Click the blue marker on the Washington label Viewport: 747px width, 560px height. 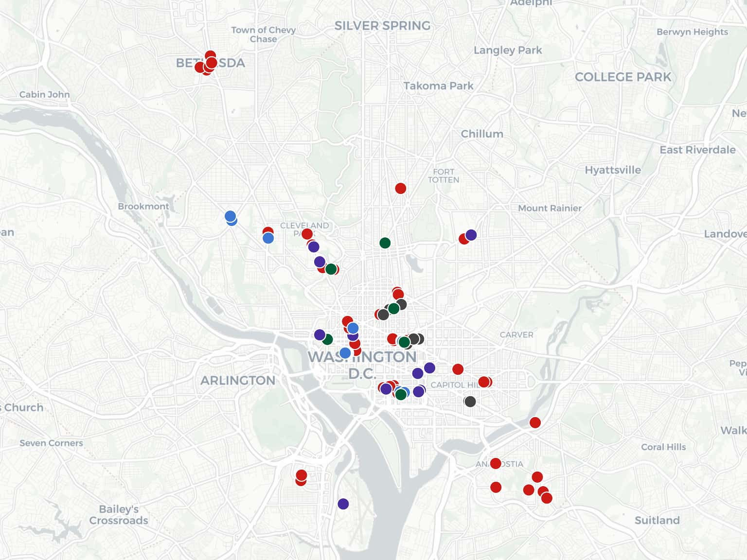(345, 353)
